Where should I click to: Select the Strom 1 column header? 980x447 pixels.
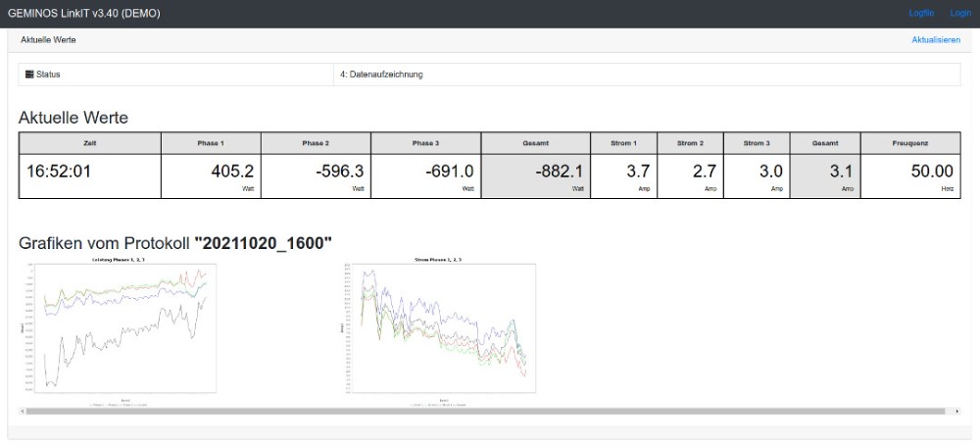coord(624,143)
